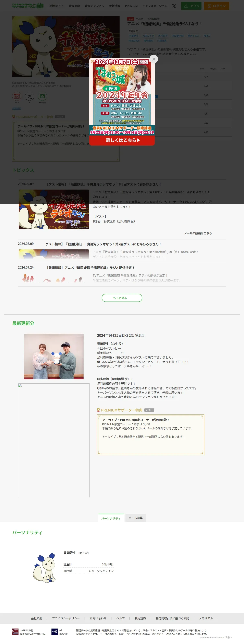
Task: Open the 最新更新分 guest photo
Action: click(x=54, y=357)
